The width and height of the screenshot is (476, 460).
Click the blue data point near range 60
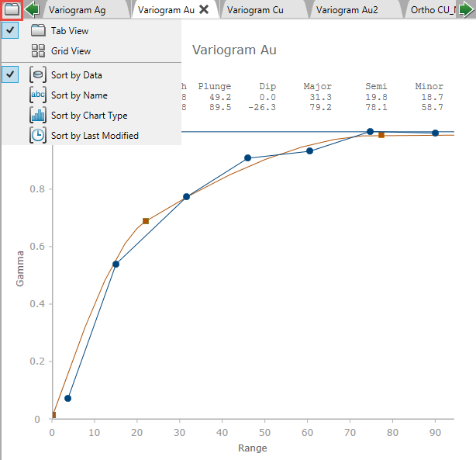309,150
